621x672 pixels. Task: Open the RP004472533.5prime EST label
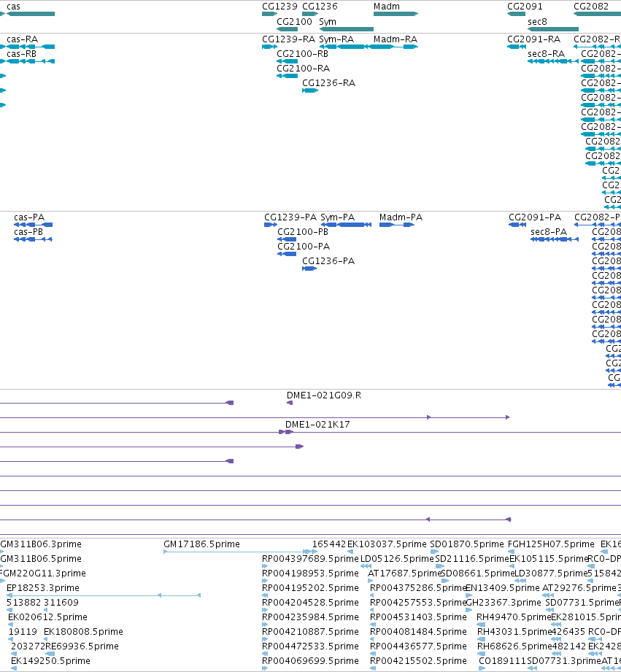coord(310,646)
